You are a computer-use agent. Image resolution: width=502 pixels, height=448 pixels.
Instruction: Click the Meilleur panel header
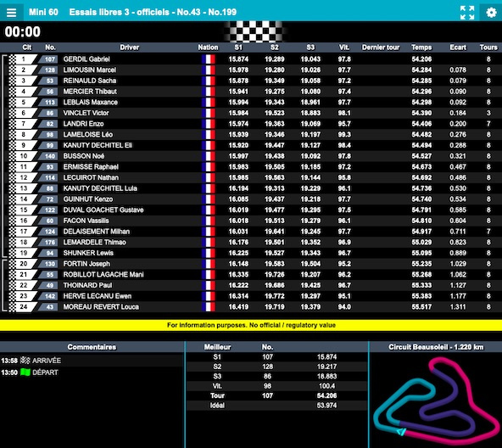(x=217, y=347)
